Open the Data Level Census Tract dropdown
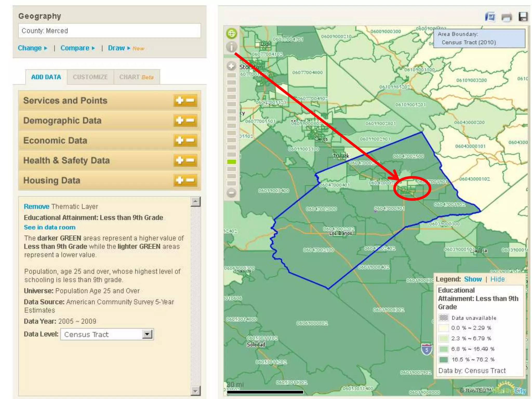This screenshot has width=532, height=399. click(x=147, y=334)
